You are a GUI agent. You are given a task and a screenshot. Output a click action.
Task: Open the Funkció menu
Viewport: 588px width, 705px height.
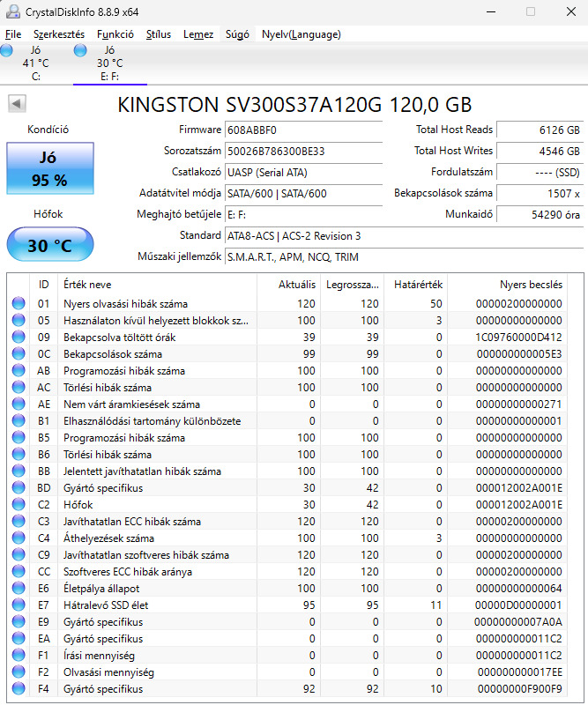point(115,34)
